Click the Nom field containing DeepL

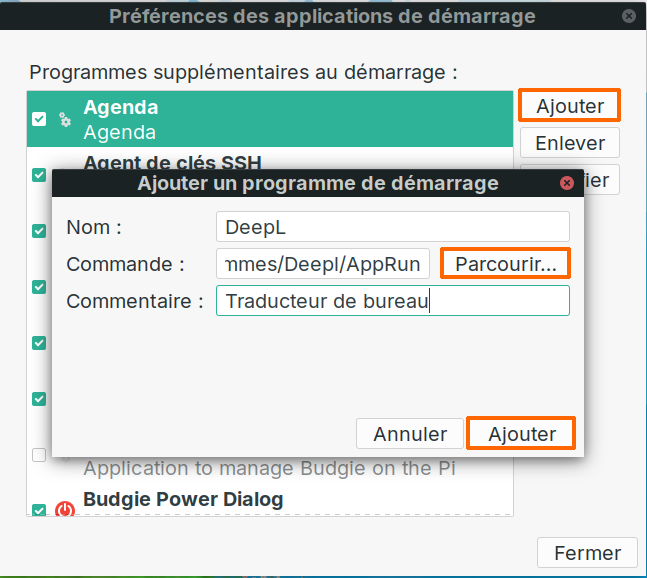click(x=392, y=227)
